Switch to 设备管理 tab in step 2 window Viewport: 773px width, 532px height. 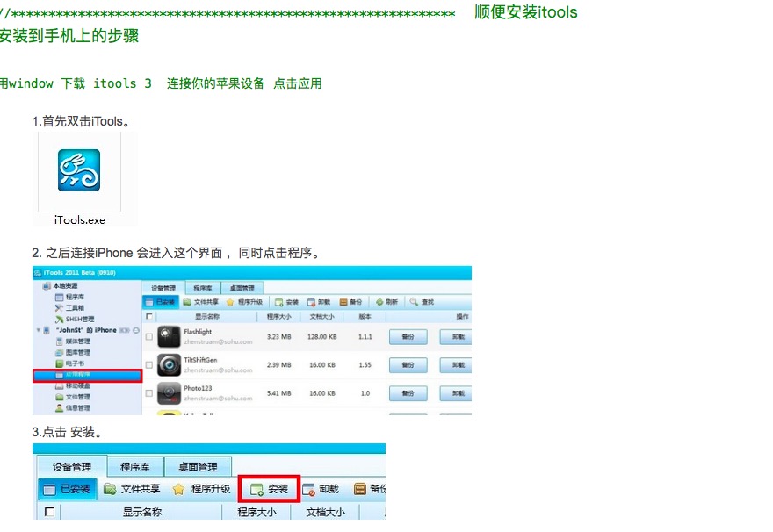point(163,288)
